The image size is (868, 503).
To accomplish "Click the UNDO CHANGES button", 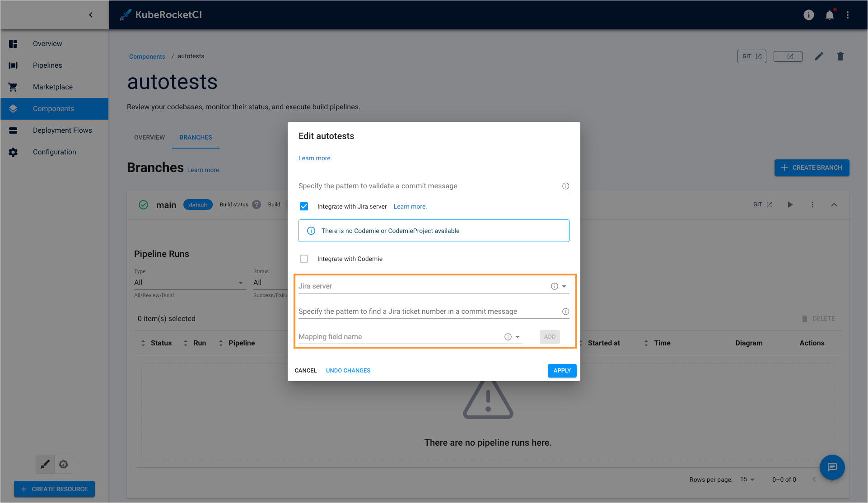I will click(348, 370).
